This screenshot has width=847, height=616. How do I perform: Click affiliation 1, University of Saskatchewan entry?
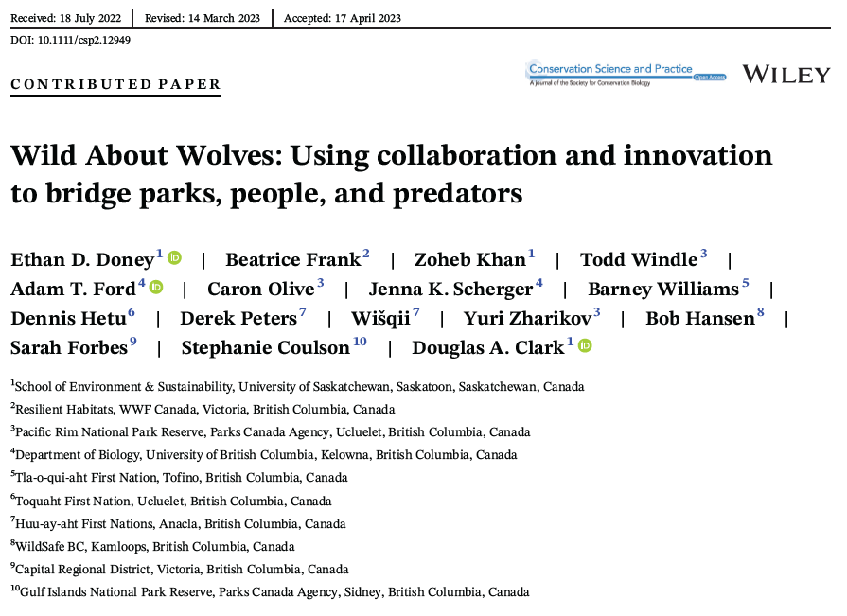coord(299,387)
